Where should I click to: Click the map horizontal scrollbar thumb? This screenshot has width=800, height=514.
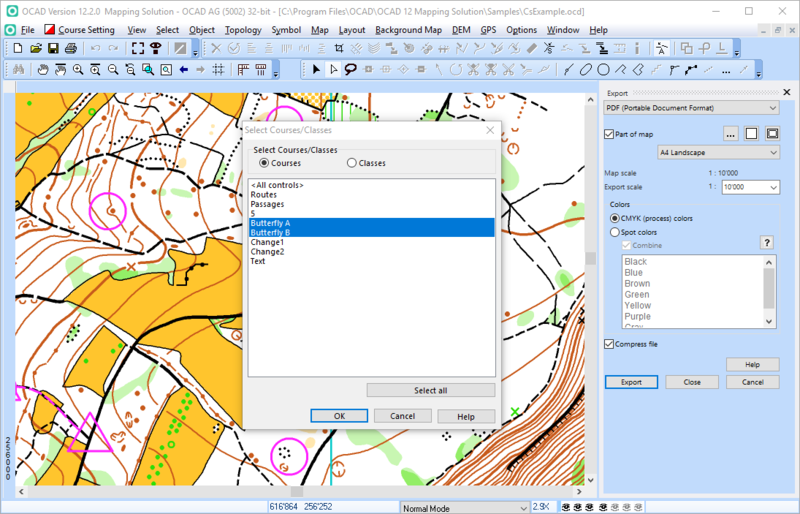pyautogui.click(x=297, y=492)
